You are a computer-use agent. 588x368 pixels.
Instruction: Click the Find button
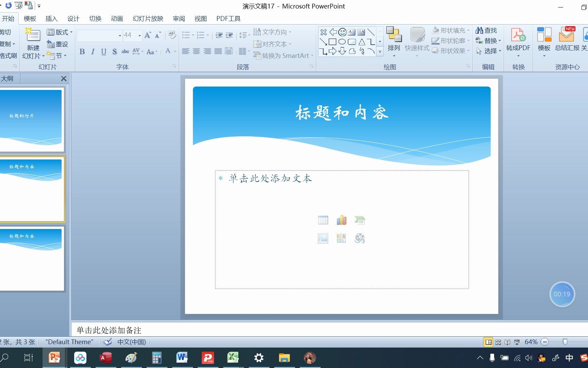486,30
